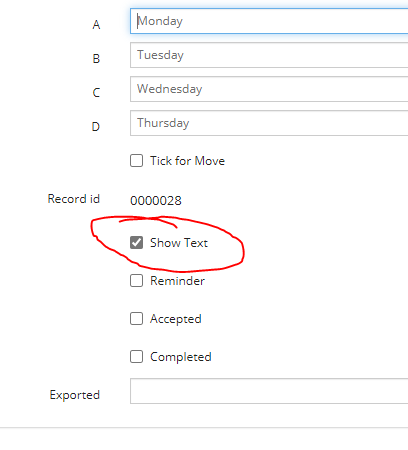Click the 'Reminder' label text
408x450 pixels.
(177, 281)
